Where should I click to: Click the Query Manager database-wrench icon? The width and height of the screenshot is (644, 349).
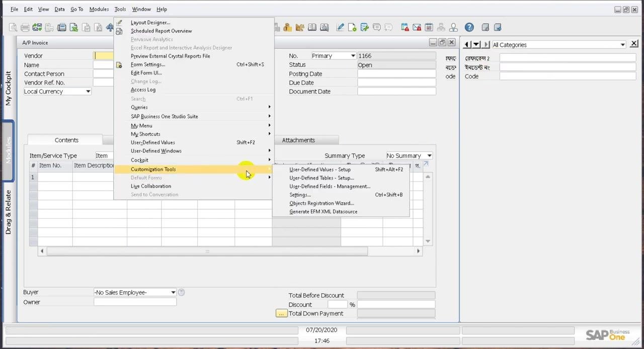pyautogui.click(x=364, y=27)
